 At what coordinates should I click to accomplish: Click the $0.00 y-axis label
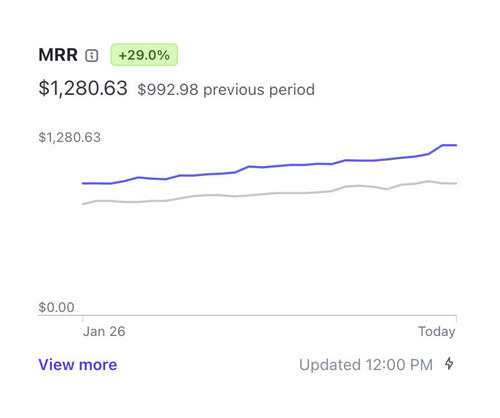[x=56, y=307]
